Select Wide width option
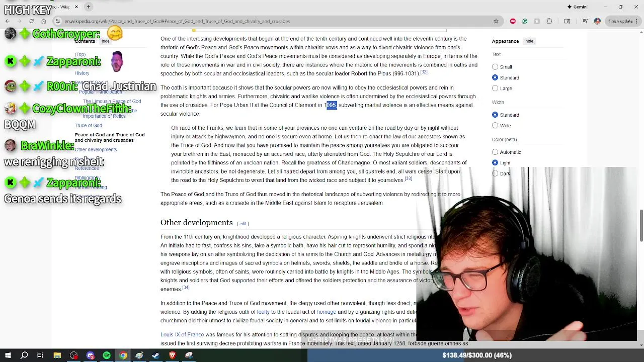The height and width of the screenshot is (362, 644). click(495, 125)
